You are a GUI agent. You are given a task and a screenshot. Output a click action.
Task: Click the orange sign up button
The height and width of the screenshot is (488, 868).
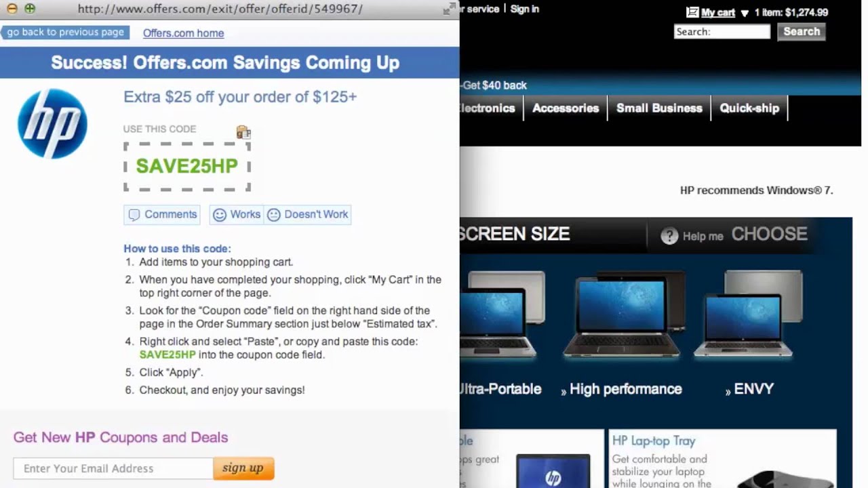[x=243, y=468]
